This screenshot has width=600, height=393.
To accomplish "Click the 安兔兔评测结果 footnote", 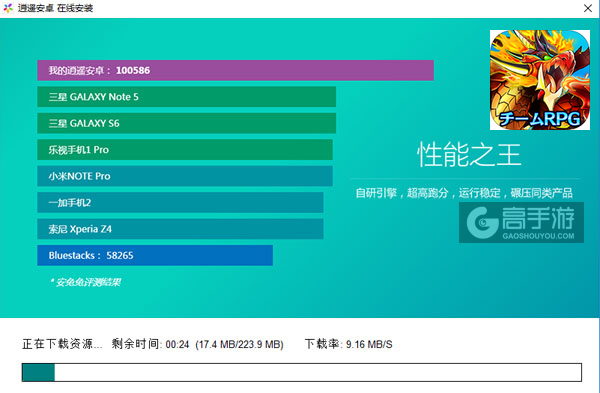I will (86, 282).
